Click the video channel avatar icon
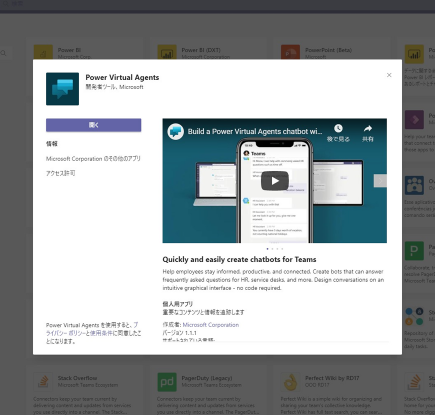435x415 pixels. [175, 131]
